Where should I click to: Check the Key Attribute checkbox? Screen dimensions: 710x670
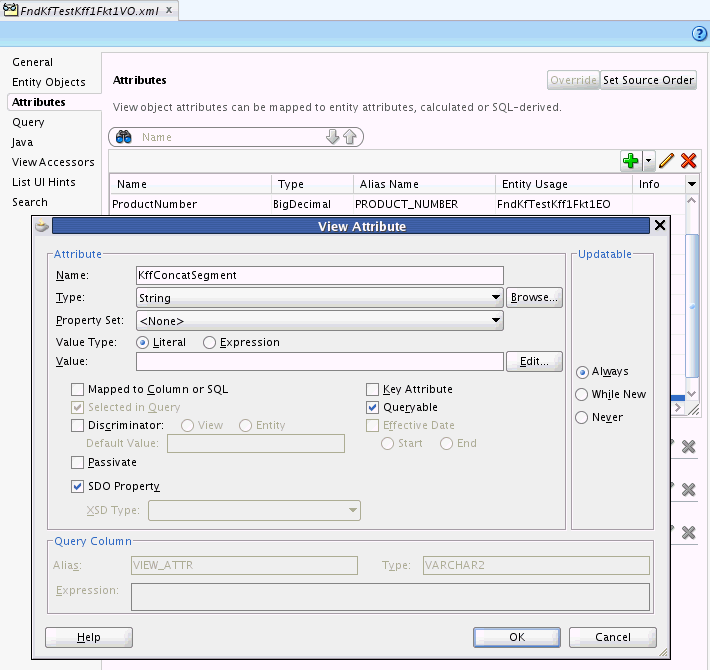tap(372, 389)
